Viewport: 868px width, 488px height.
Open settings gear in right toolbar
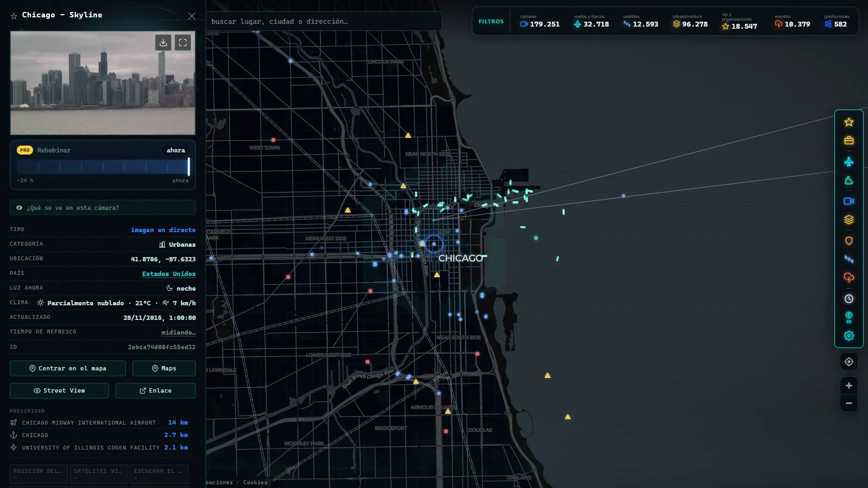(x=848, y=336)
